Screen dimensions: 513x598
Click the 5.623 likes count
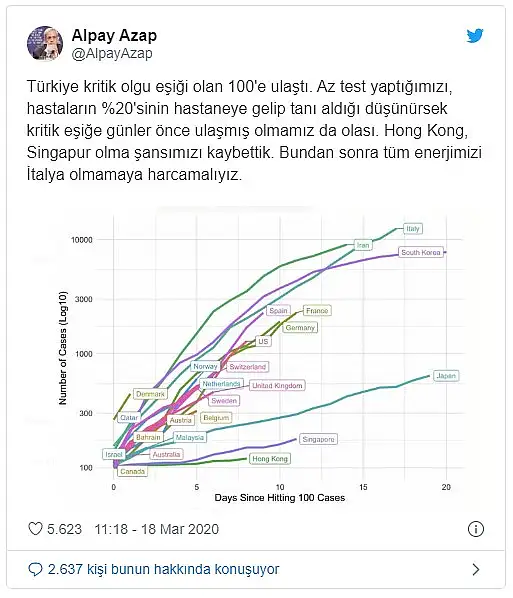point(64,529)
